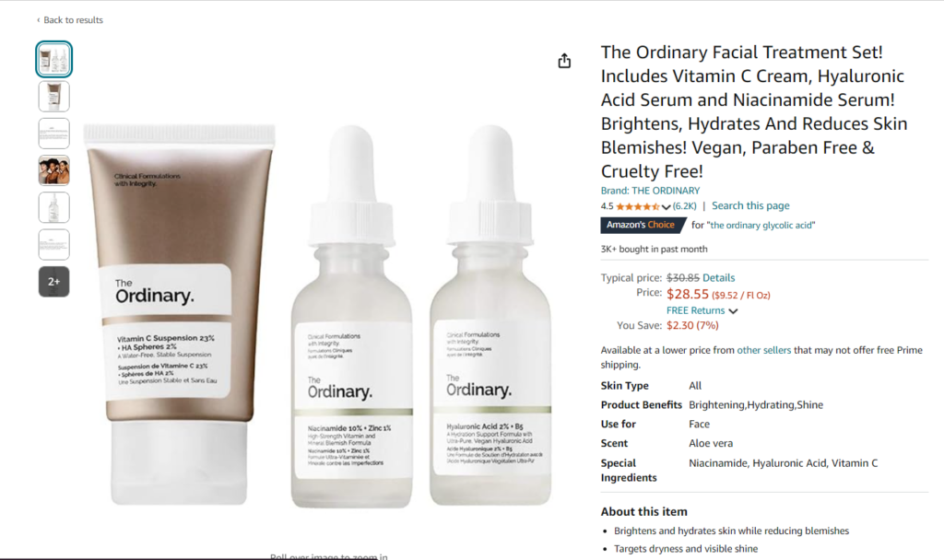Open the Brand: THE ORDINARY link
This screenshot has height=560, width=944.
click(650, 191)
